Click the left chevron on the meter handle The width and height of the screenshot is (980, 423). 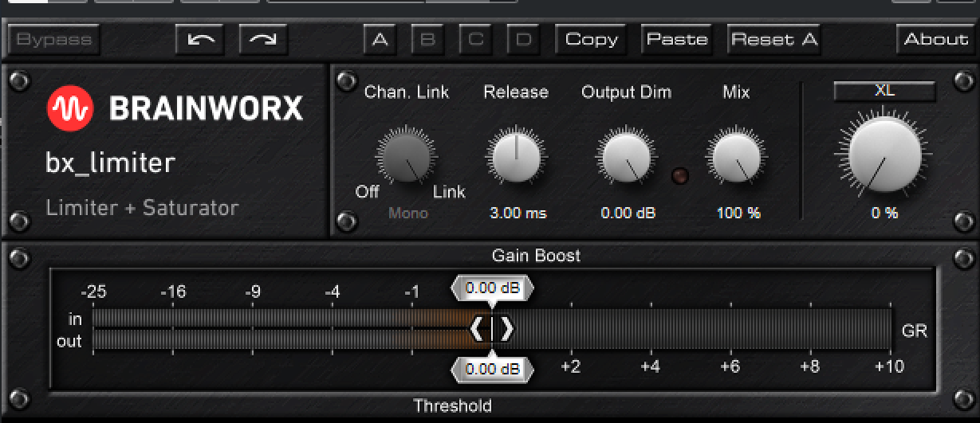[478, 328]
